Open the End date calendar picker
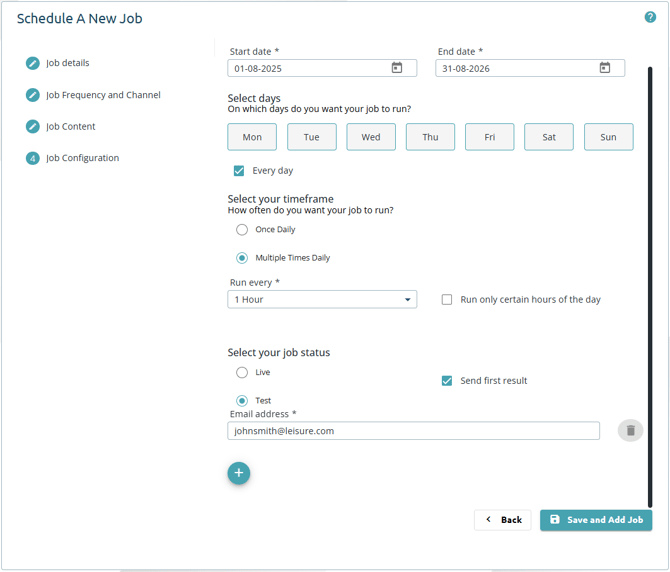Image resolution: width=670 pixels, height=572 pixels. 605,67
